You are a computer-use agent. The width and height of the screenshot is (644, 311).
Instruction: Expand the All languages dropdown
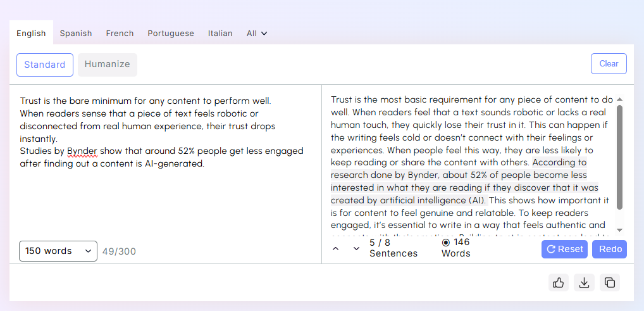point(257,34)
